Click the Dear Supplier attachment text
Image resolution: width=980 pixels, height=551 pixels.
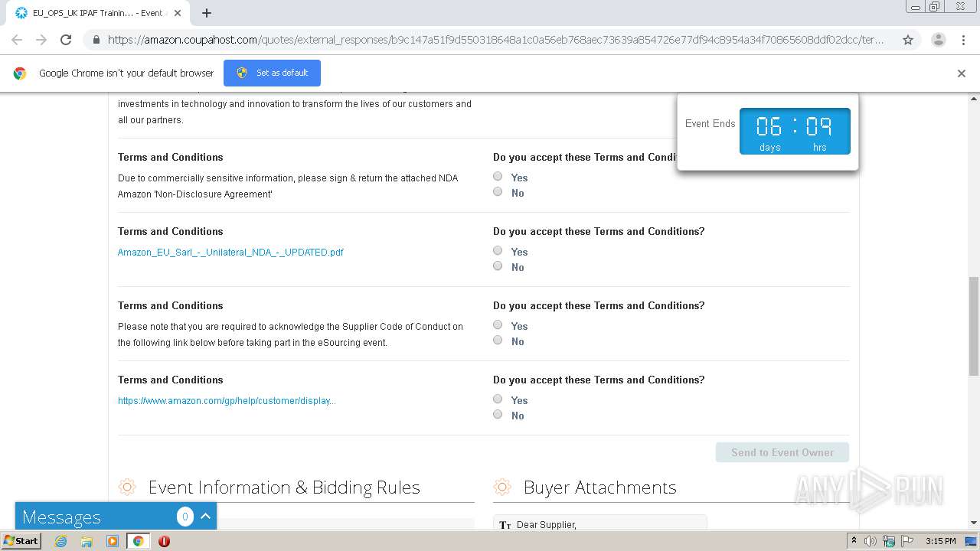click(x=547, y=525)
